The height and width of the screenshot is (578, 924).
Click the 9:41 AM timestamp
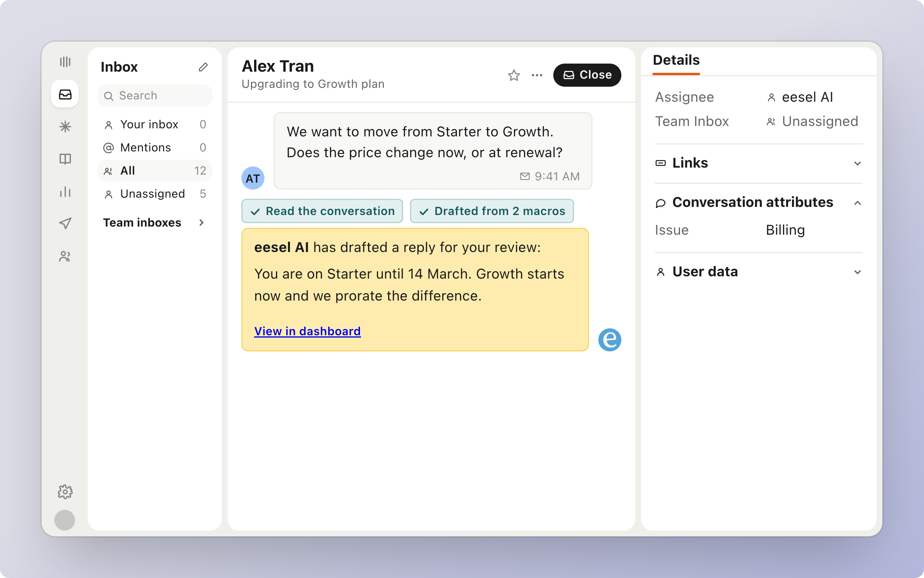pyautogui.click(x=557, y=176)
